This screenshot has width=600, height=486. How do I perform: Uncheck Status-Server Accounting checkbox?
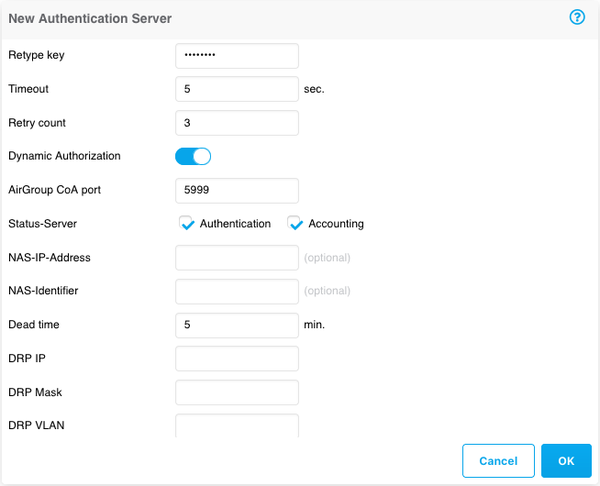(x=295, y=224)
